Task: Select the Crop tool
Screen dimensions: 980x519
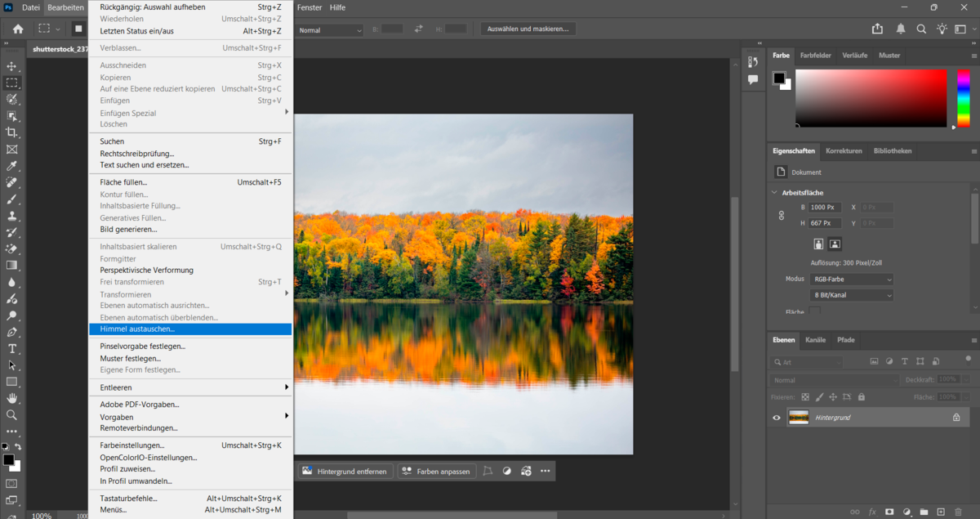Action: 12,132
